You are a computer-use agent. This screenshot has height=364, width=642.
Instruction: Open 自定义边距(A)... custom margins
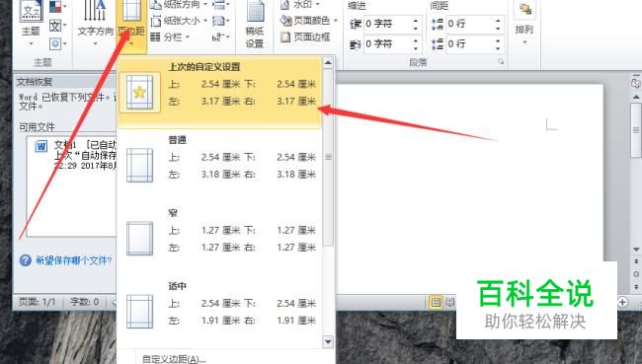pyautogui.click(x=174, y=359)
